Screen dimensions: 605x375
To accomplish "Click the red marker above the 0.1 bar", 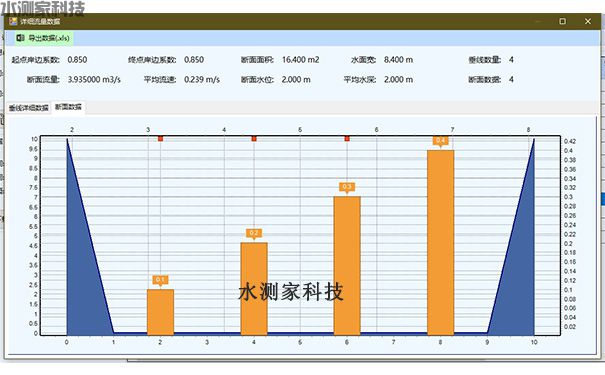I will [161, 139].
